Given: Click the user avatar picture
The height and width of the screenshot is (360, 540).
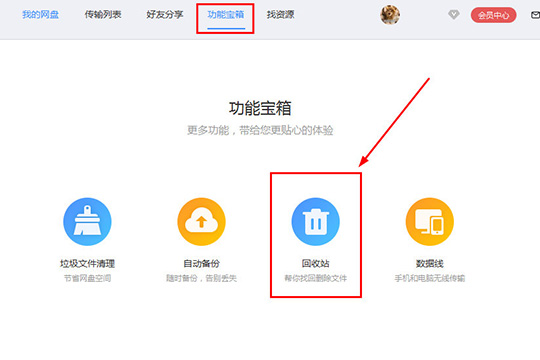Looking at the screenshot, I should (x=390, y=15).
